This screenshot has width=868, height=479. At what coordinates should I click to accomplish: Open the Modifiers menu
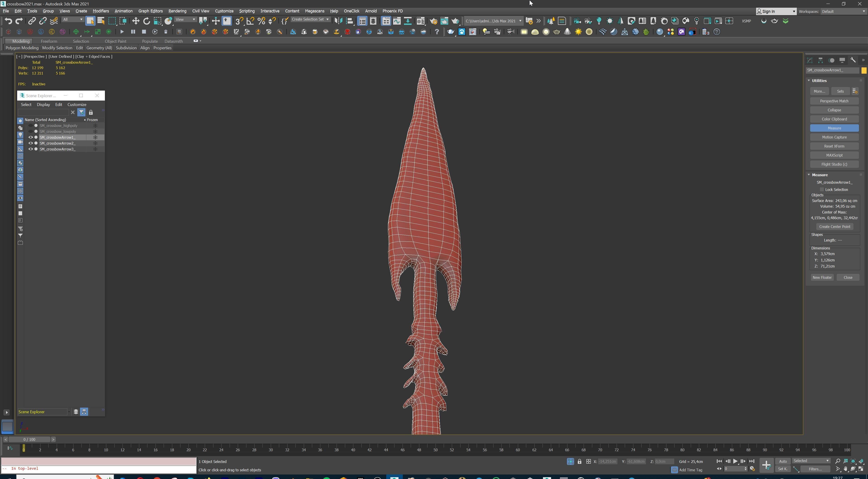[101, 11]
